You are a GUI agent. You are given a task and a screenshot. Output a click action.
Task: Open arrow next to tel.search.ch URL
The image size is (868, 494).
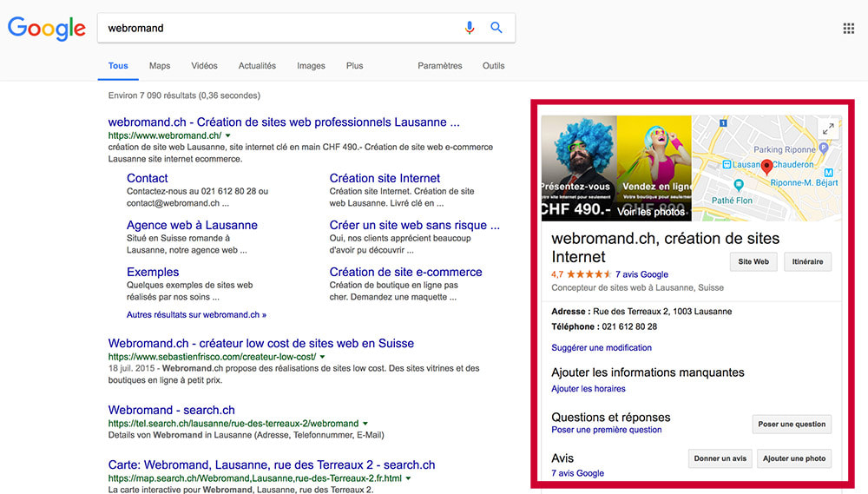(x=365, y=424)
